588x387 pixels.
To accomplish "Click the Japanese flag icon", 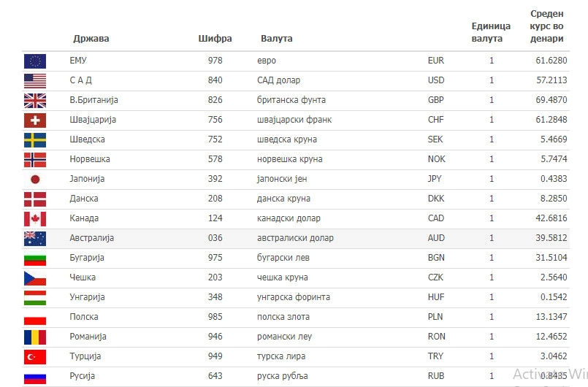I will tap(34, 179).
